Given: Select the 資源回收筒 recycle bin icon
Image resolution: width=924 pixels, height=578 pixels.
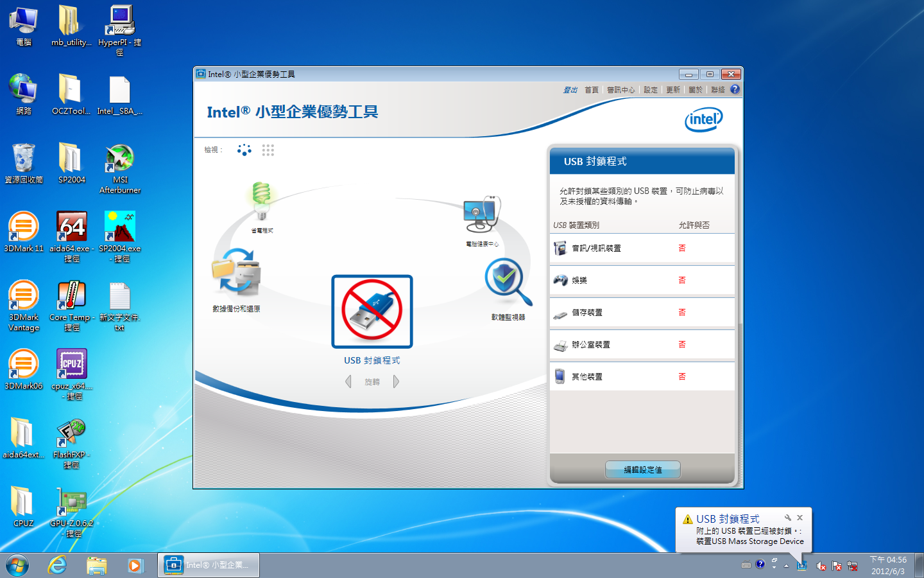Looking at the screenshot, I should [24, 163].
